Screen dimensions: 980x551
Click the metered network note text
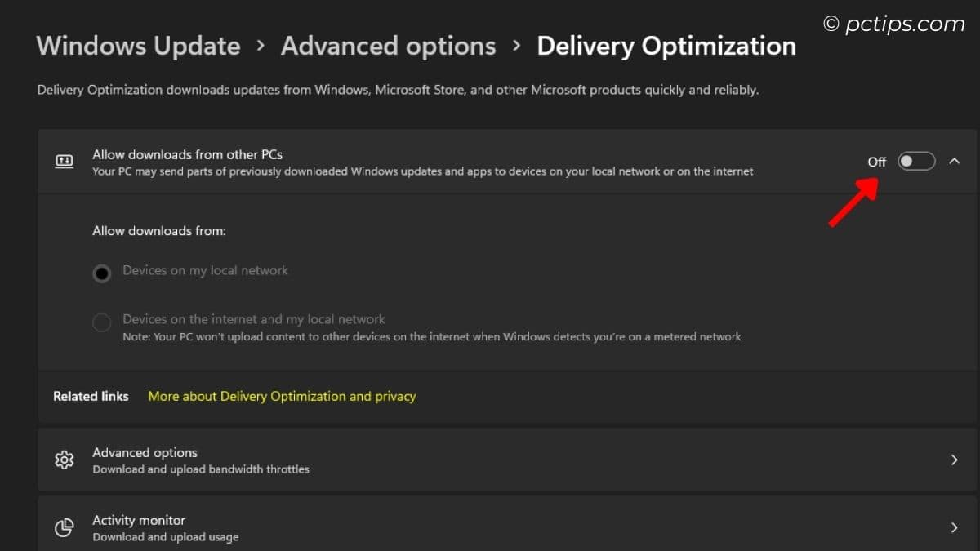(x=432, y=336)
